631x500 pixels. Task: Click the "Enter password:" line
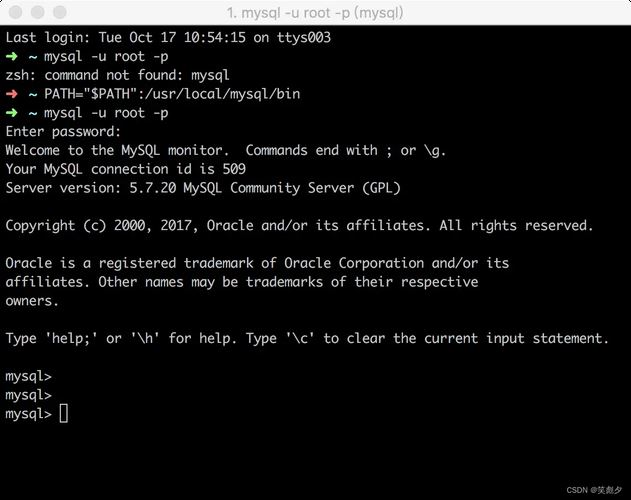pos(62,132)
